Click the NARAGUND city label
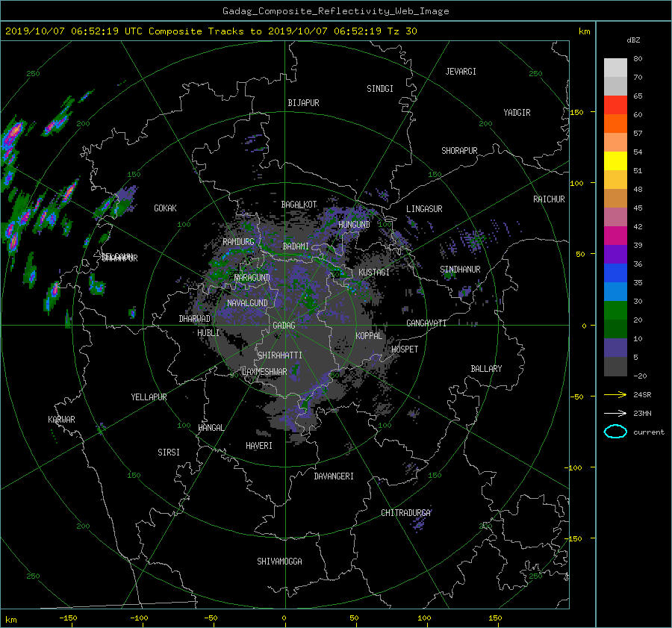Viewport: 672px width, 628px height. (252, 278)
